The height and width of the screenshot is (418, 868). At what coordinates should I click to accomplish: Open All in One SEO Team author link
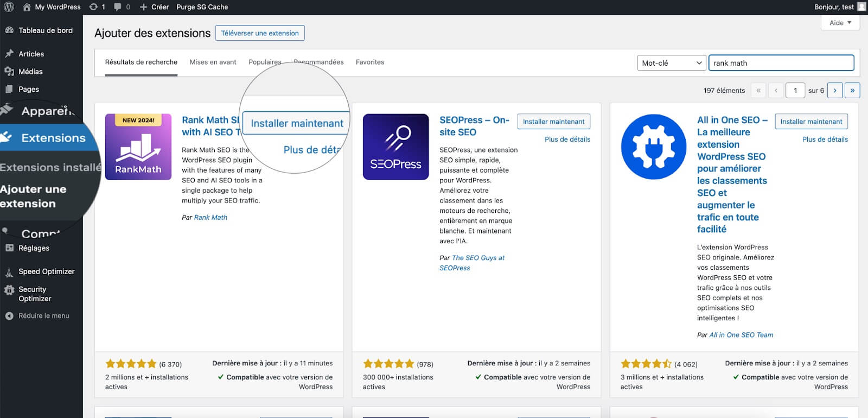tap(741, 335)
